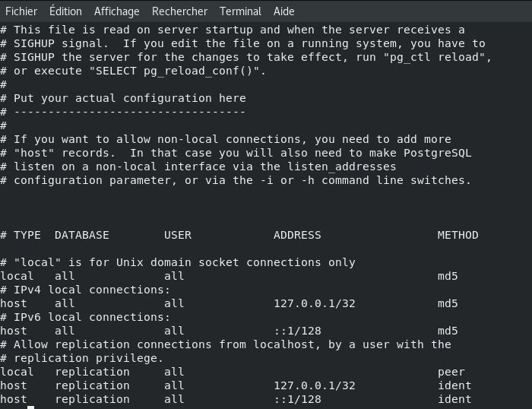532x409 pixels.
Task: Open the Aide menu
Action: coord(284,11)
